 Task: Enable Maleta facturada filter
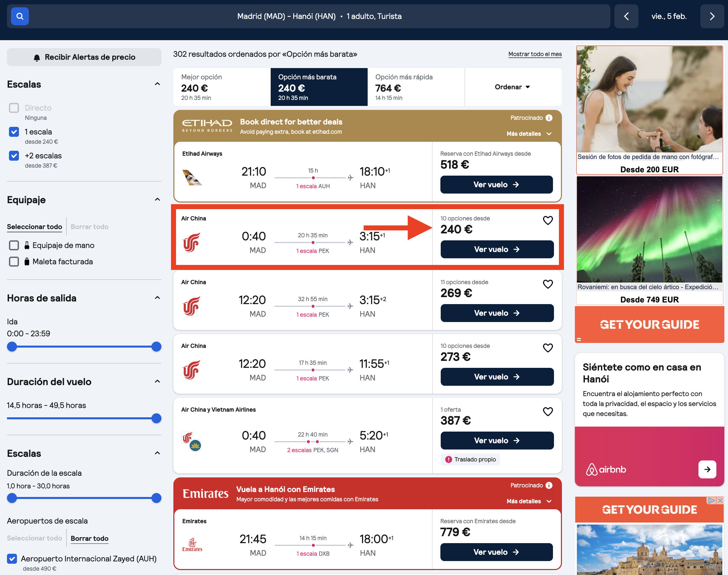tap(14, 262)
